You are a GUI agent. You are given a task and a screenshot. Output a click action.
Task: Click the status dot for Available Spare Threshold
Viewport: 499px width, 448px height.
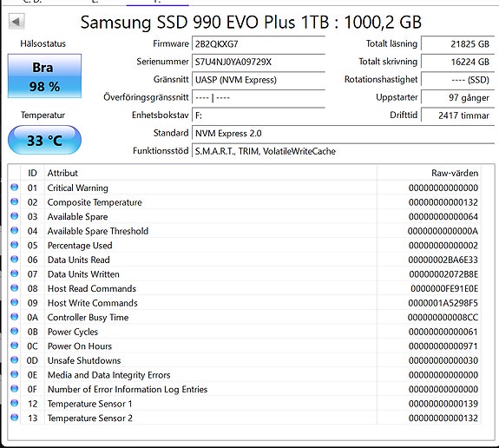tap(15, 230)
